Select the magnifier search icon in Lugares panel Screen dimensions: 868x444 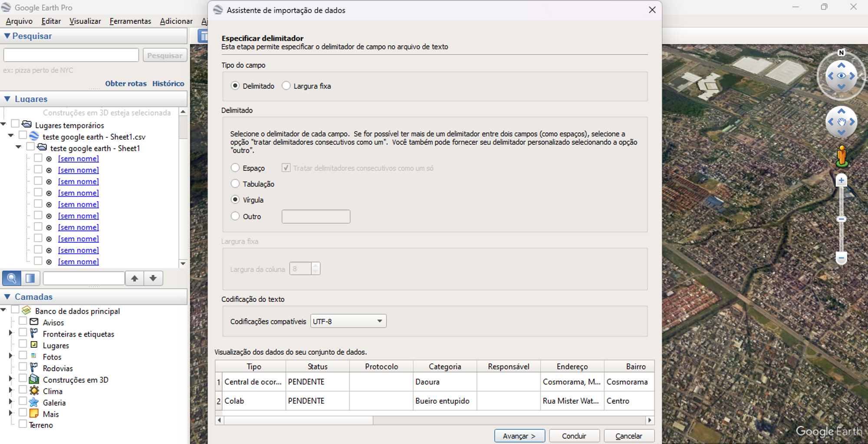12,278
